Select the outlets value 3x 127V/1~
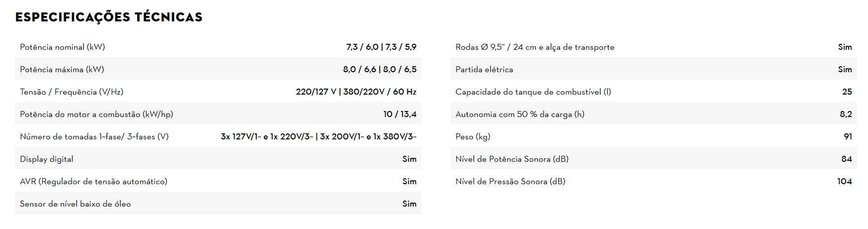This screenshot has width=868, height=229. [241, 137]
